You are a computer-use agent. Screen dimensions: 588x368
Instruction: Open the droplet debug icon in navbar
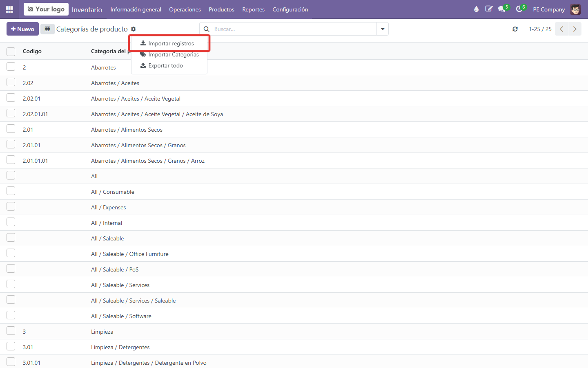(x=476, y=9)
